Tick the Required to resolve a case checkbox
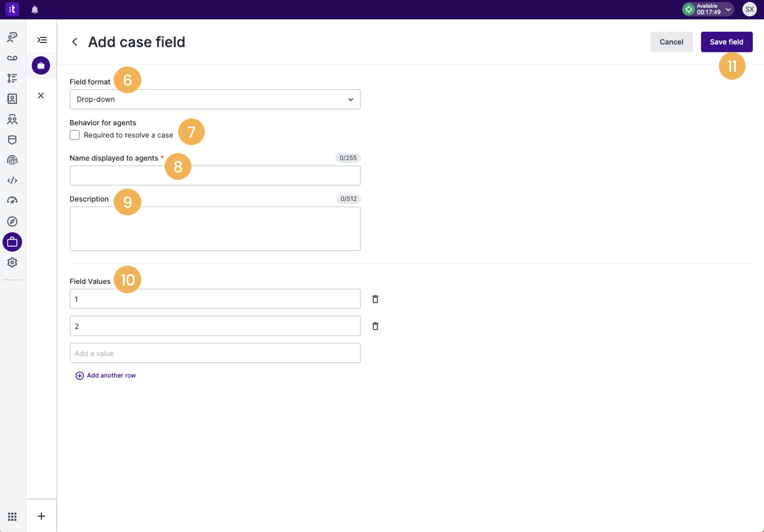 75,135
